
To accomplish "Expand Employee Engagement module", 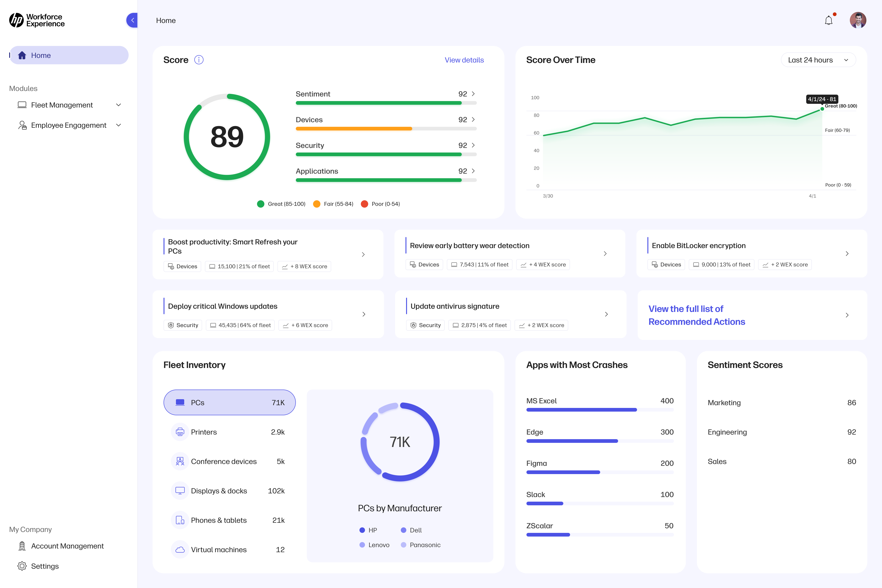I will coord(119,125).
